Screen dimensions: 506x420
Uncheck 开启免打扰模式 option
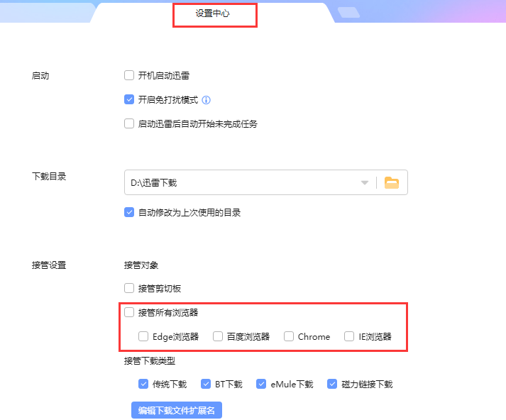pos(129,99)
